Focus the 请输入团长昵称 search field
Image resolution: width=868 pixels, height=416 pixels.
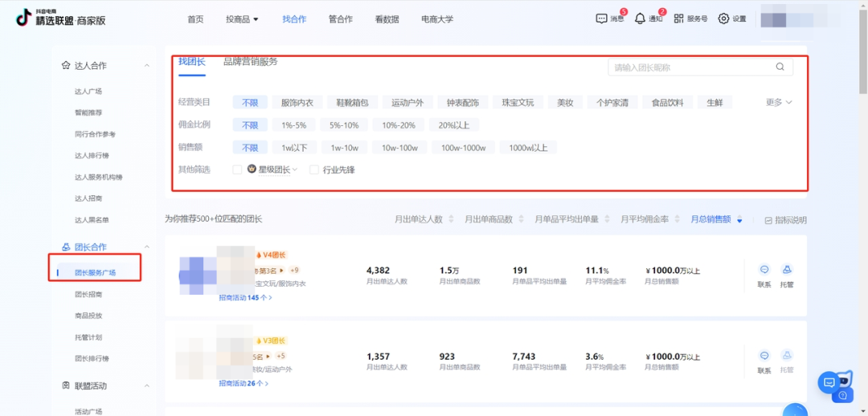(x=700, y=67)
